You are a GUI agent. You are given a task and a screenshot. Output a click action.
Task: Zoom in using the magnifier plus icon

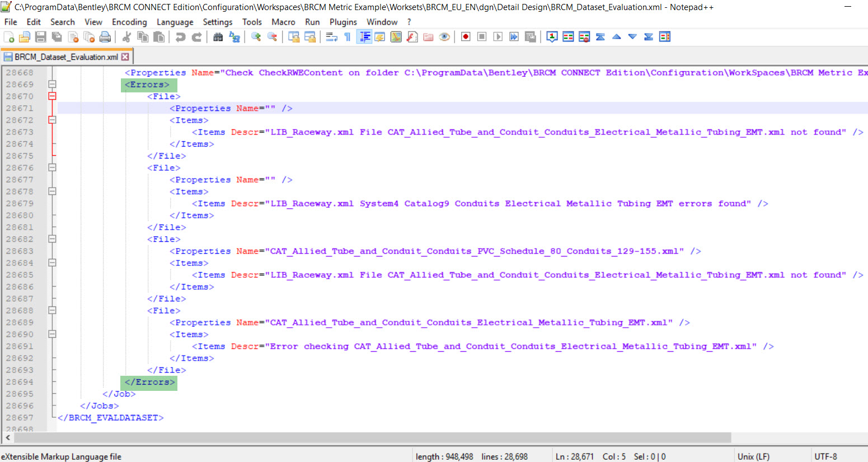coord(256,37)
